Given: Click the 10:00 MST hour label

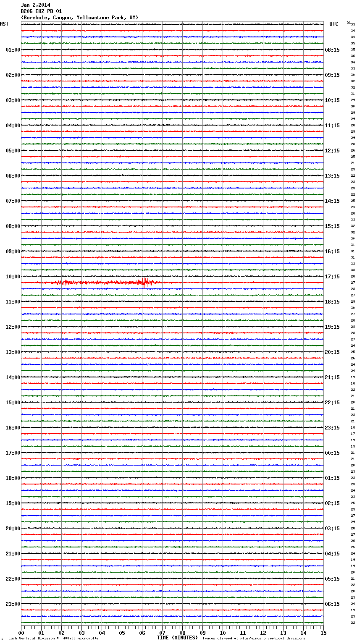Looking at the screenshot, I should point(13,277).
